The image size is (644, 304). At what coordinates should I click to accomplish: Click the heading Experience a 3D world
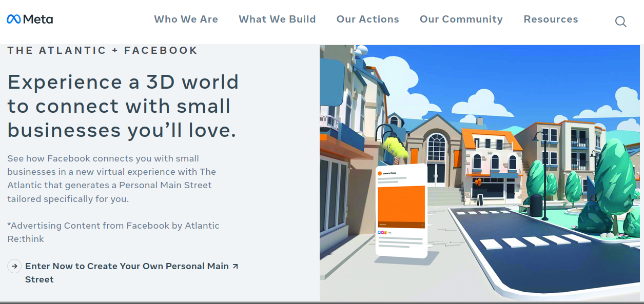[x=123, y=106]
